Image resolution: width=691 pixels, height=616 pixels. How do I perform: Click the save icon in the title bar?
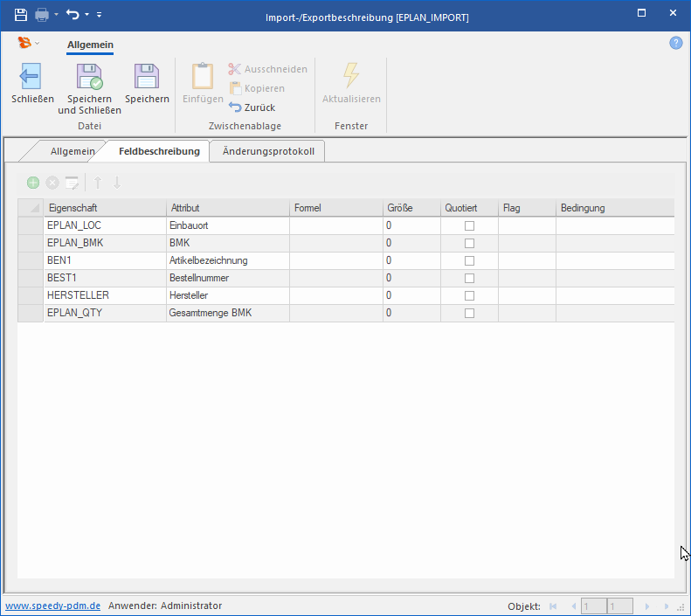(21, 15)
